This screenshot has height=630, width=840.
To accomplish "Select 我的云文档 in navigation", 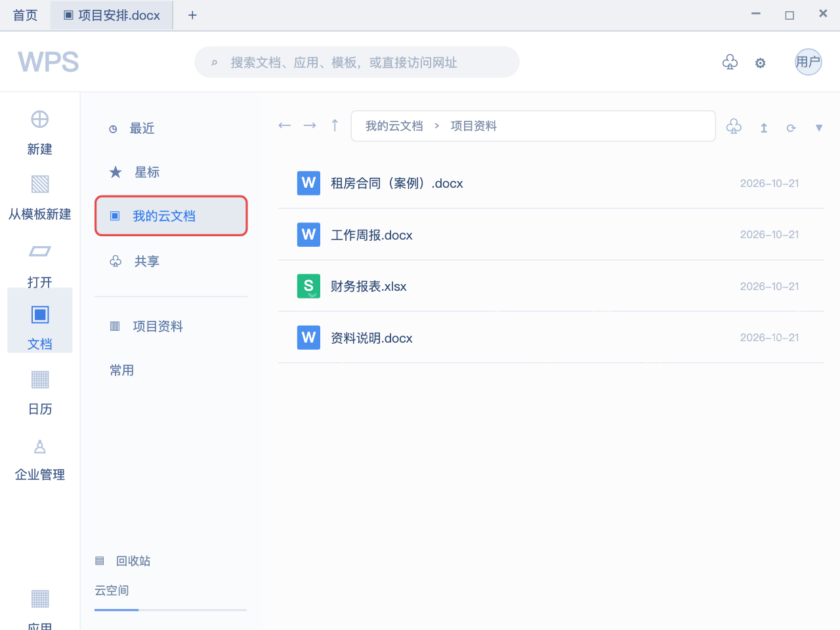I will (171, 216).
